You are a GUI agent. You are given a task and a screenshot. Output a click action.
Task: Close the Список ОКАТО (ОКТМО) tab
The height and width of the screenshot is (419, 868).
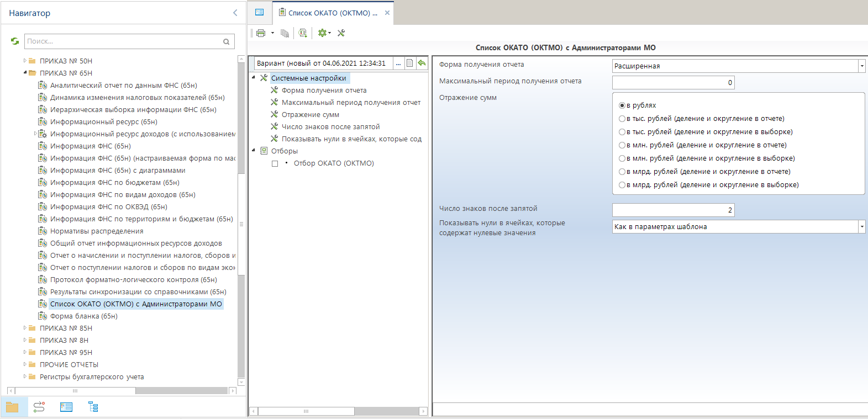coord(387,13)
